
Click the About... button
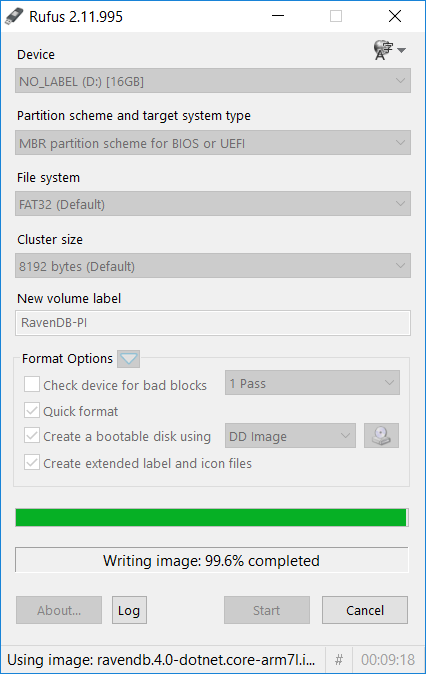click(59, 610)
